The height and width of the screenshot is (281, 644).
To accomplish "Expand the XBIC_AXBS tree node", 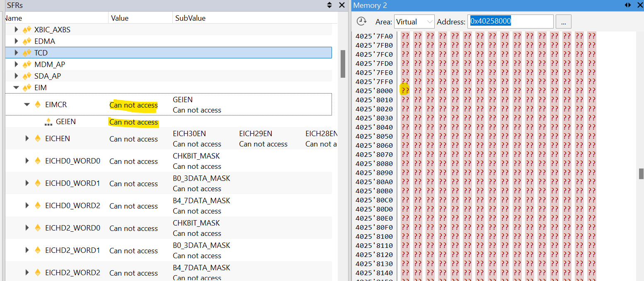I will point(16,29).
